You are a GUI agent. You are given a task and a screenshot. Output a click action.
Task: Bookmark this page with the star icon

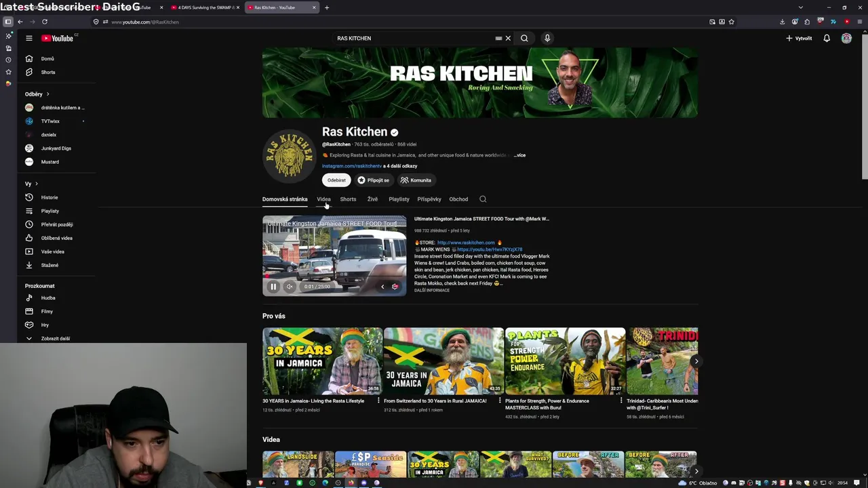click(x=731, y=22)
